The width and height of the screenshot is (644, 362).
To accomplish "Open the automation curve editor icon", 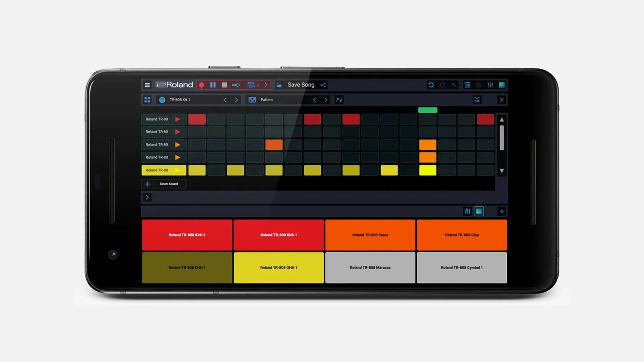I will (339, 100).
